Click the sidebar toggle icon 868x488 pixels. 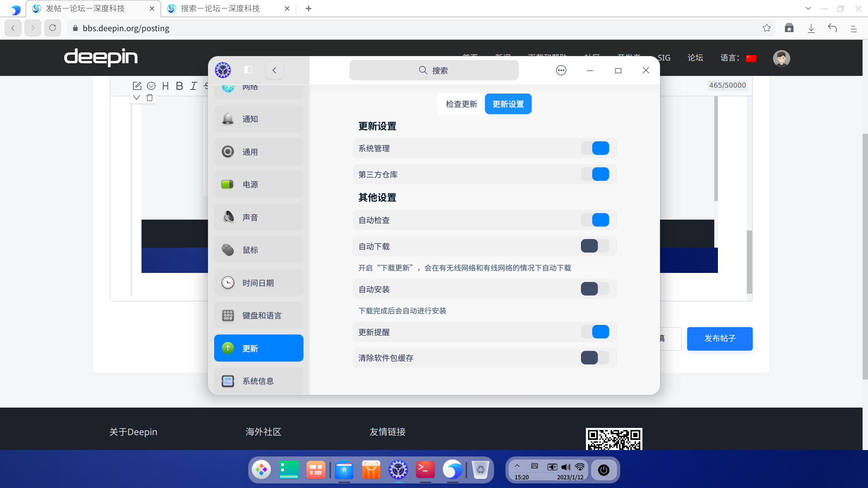click(x=248, y=70)
